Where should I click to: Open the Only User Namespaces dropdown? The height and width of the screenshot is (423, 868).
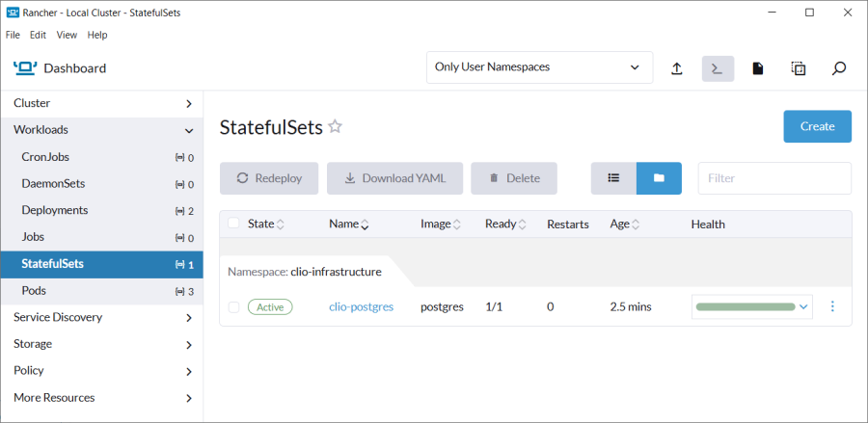pyautogui.click(x=537, y=67)
